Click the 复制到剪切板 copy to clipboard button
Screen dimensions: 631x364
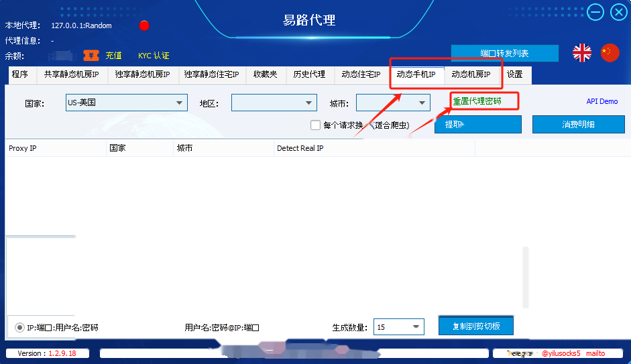[476, 326]
